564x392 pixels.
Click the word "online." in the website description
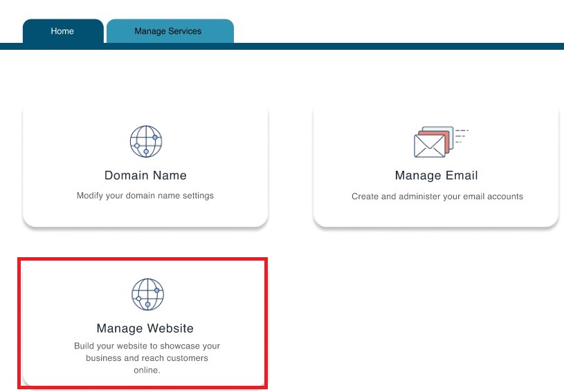click(x=147, y=371)
